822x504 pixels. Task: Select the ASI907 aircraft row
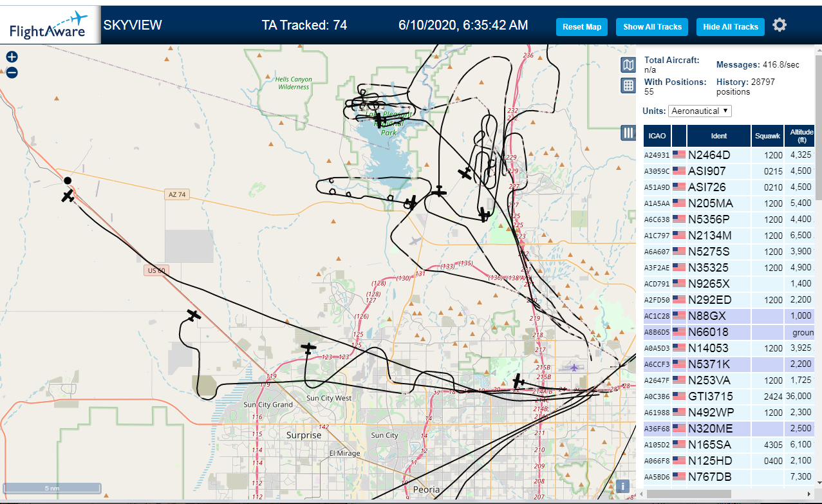(x=729, y=171)
